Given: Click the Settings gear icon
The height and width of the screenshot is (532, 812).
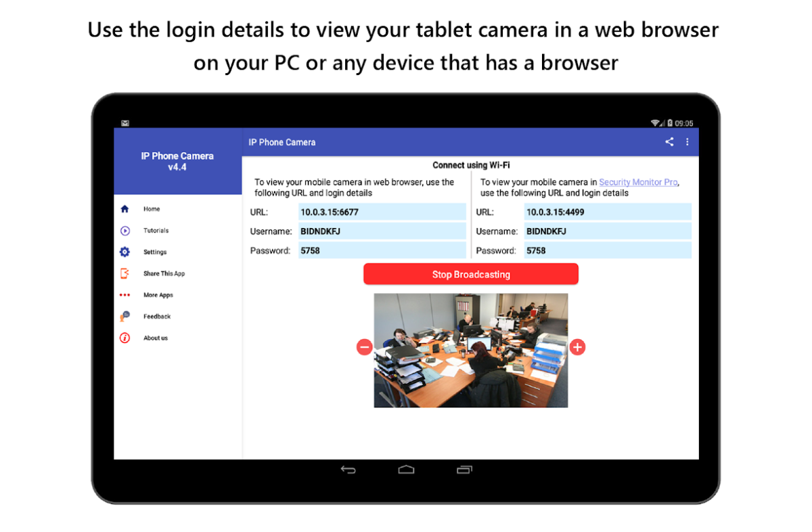Looking at the screenshot, I should coord(125,252).
